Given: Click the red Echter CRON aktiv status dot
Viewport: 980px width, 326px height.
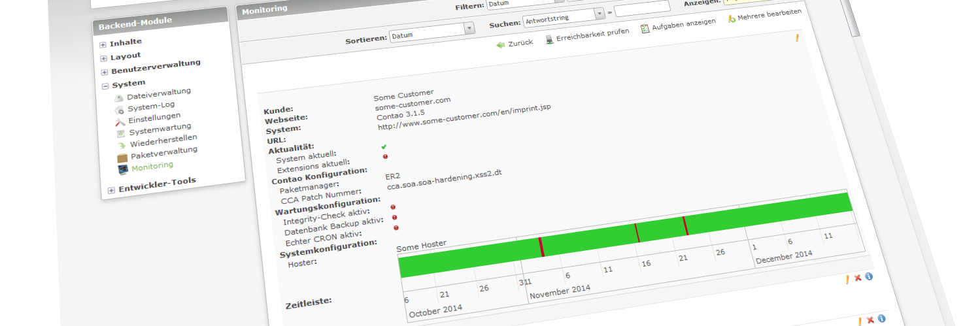Looking at the screenshot, I should tap(396, 228).
